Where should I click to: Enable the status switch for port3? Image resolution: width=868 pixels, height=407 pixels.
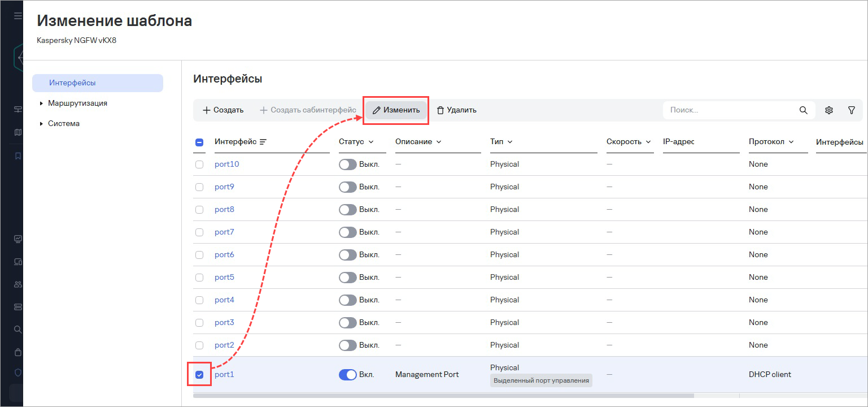(x=348, y=323)
